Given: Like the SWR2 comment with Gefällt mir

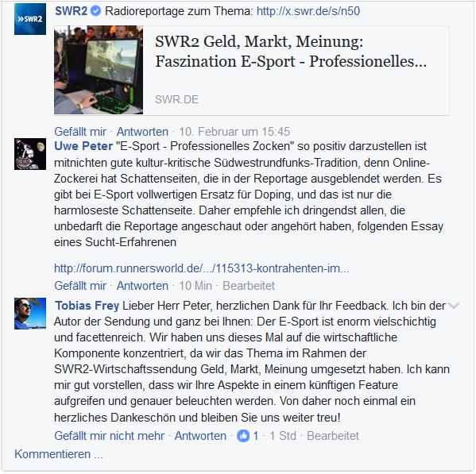Looking at the screenshot, I should (80, 132).
